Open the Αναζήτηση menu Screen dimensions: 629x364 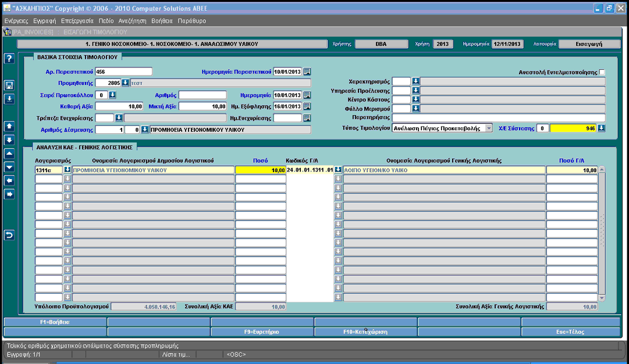pyautogui.click(x=133, y=21)
